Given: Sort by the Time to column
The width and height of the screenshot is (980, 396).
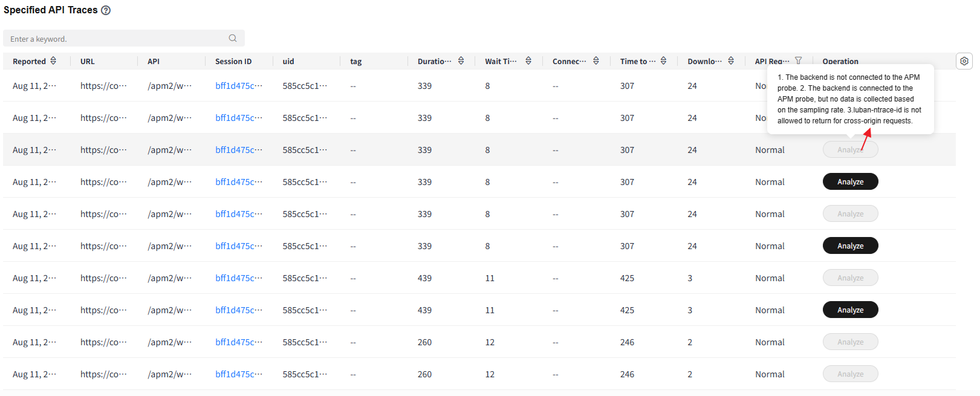Looking at the screenshot, I should click(663, 60).
